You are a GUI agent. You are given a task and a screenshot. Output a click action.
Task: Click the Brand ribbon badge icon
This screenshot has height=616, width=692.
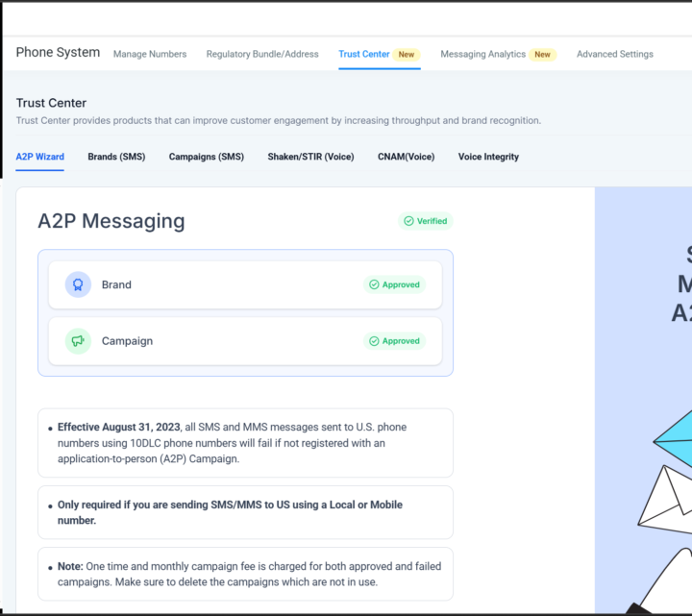(78, 284)
